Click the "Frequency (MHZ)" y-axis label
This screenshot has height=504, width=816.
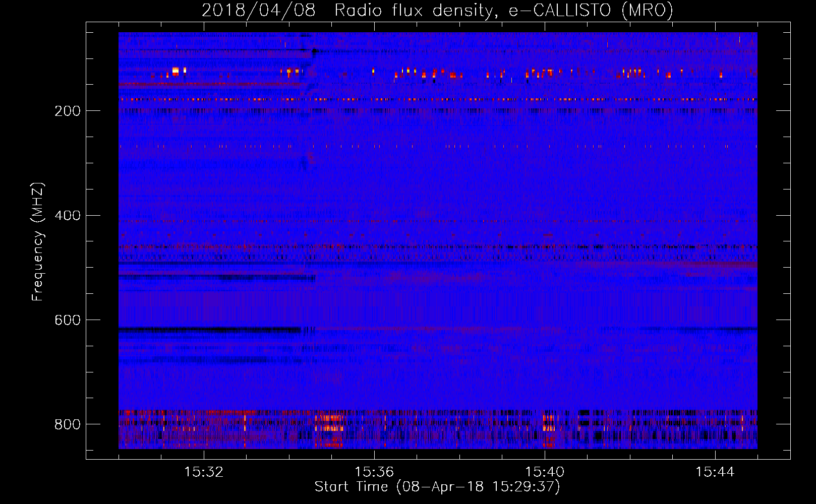[38, 242]
